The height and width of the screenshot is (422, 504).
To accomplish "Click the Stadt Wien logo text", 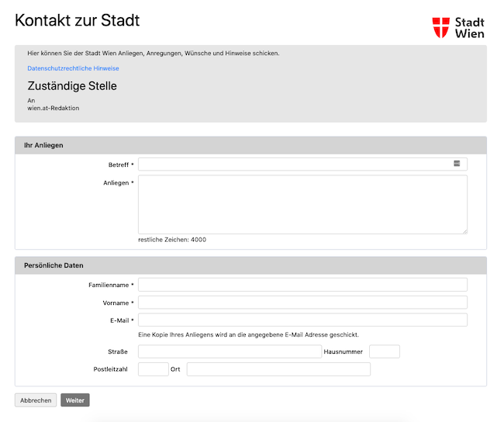I will [470, 28].
